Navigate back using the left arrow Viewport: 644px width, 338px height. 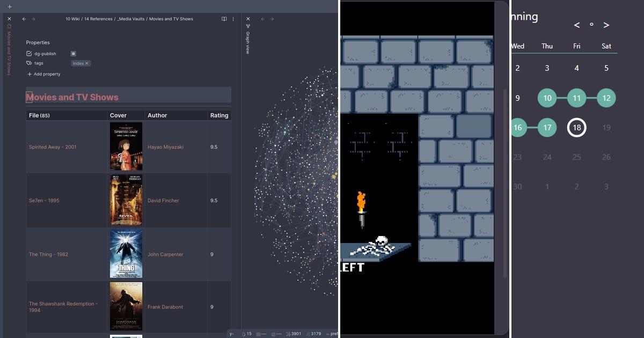click(23, 18)
